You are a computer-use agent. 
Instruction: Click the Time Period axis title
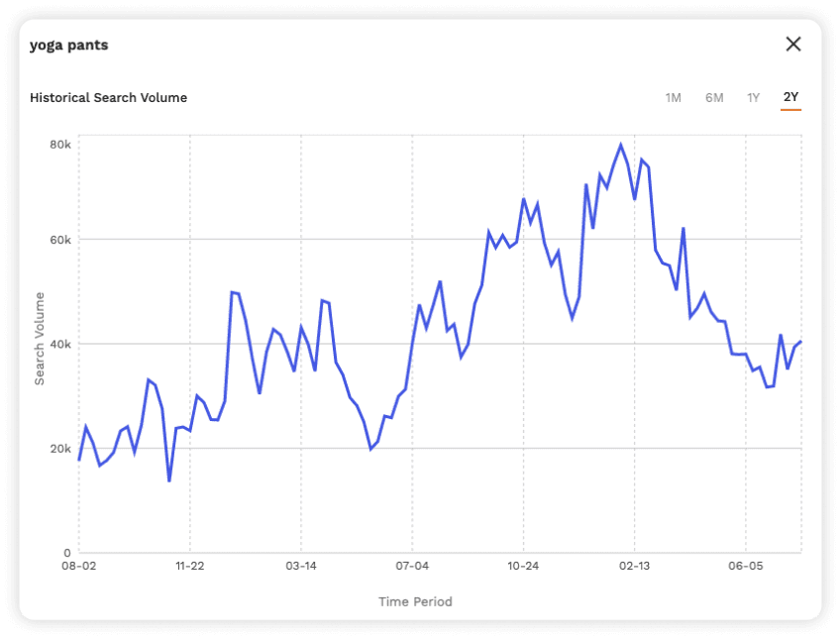click(x=415, y=601)
